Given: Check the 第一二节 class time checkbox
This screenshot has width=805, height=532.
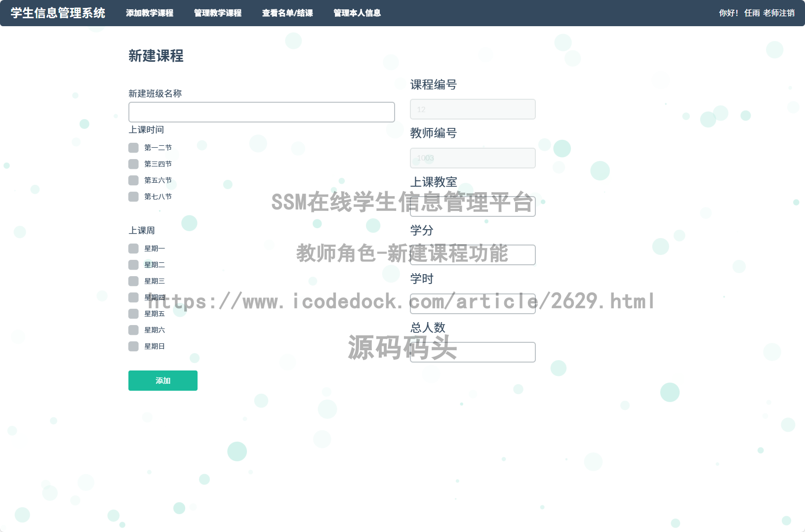Looking at the screenshot, I should tap(133, 147).
